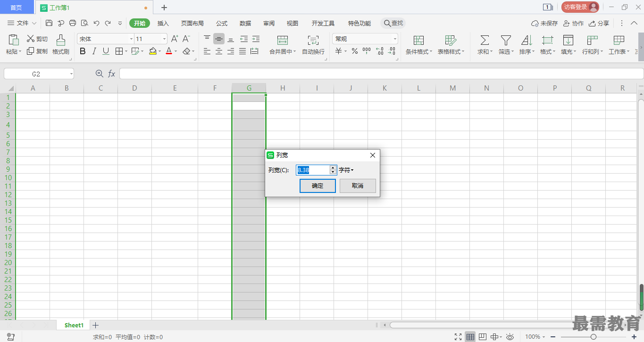Align text left
This screenshot has height=342, width=644.
(207, 51)
